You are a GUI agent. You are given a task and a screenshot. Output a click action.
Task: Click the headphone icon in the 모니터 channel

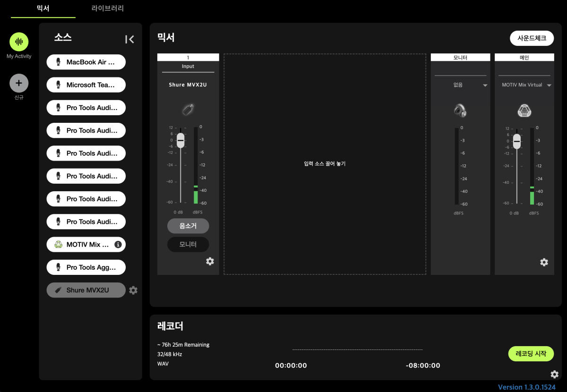click(x=460, y=111)
